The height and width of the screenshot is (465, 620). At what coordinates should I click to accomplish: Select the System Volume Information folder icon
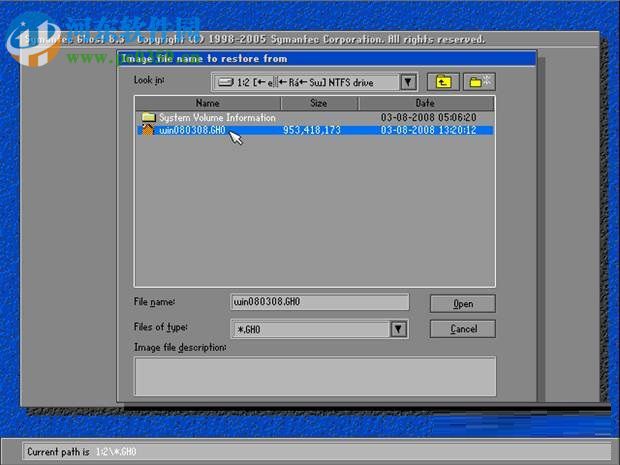pyautogui.click(x=149, y=117)
